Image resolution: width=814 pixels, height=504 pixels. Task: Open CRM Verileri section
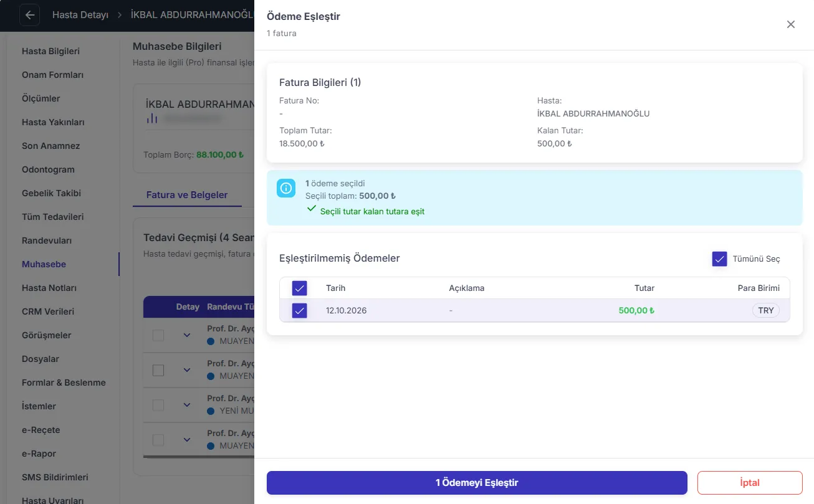(x=48, y=311)
